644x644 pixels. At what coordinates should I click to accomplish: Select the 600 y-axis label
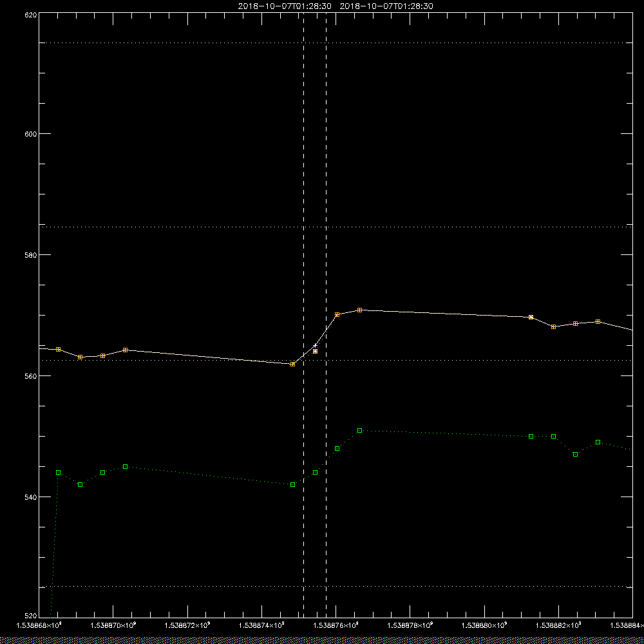point(31,134)
